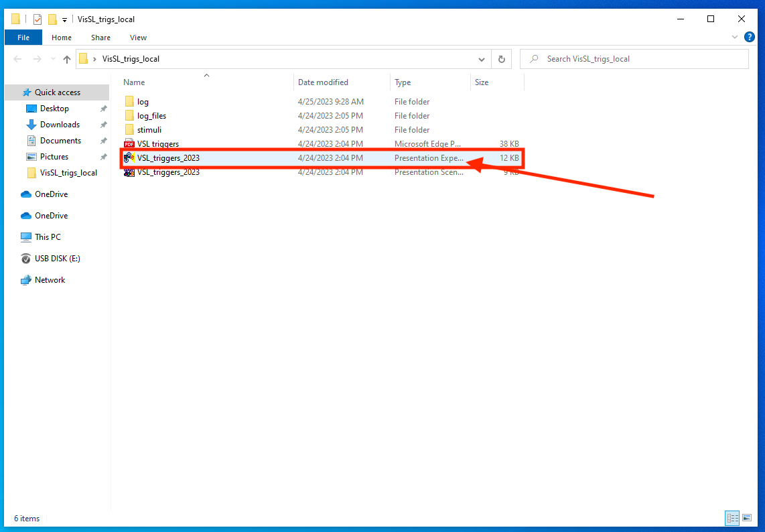765x532 pixels.
Task: Go forward with the Forward arrow
Action: [x=37, y=59]
